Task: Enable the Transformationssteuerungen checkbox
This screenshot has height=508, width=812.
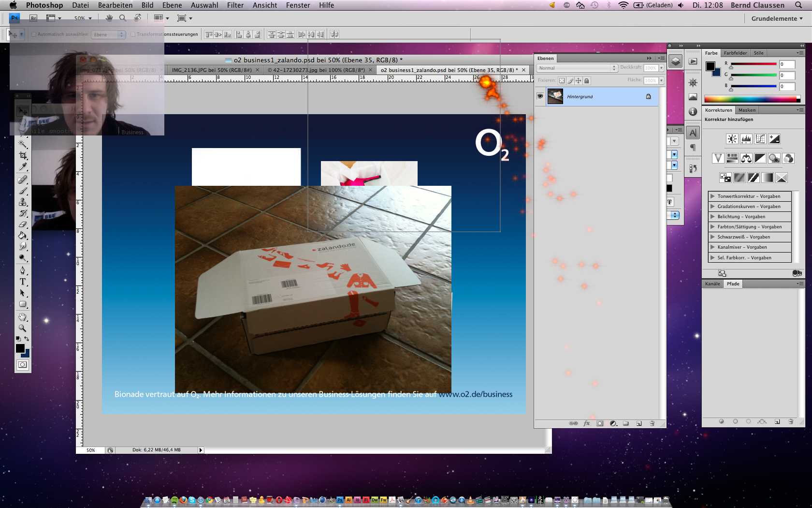Action: tap(133, 34)
